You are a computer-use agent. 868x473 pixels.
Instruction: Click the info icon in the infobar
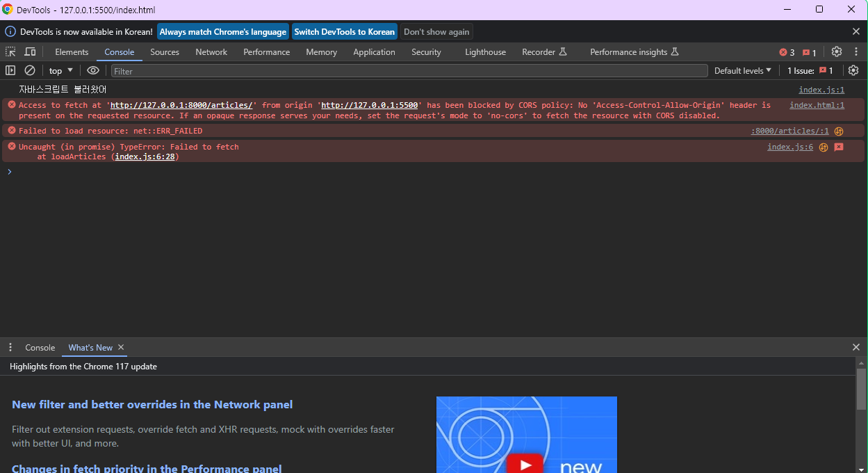tap(10, 31)
